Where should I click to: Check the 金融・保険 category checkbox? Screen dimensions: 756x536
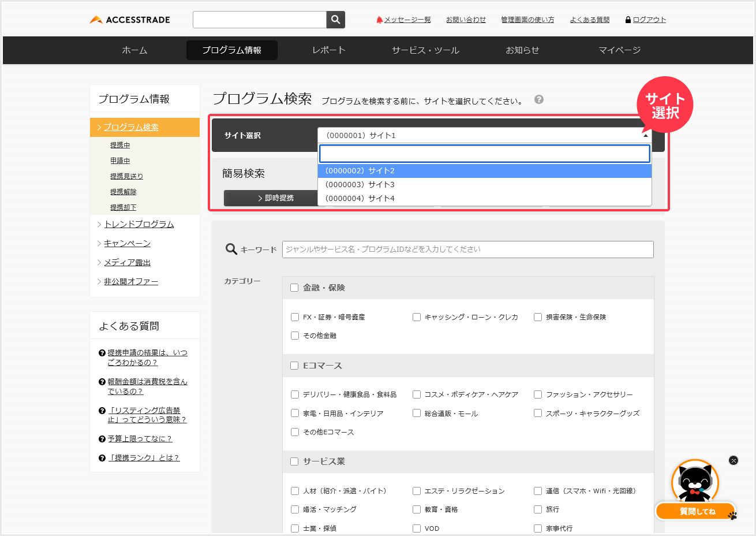pos(294,288)
